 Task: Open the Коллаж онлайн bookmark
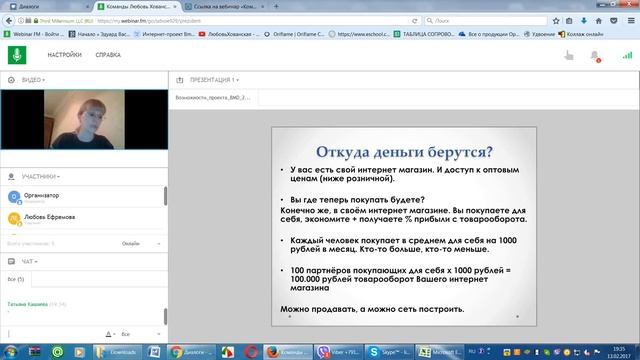[x=581, y=34]
